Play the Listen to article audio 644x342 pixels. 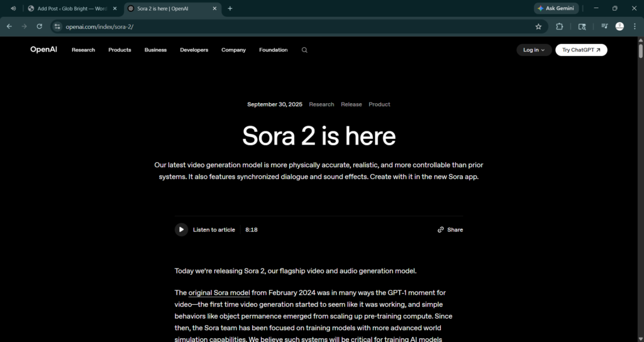[181, 229]
